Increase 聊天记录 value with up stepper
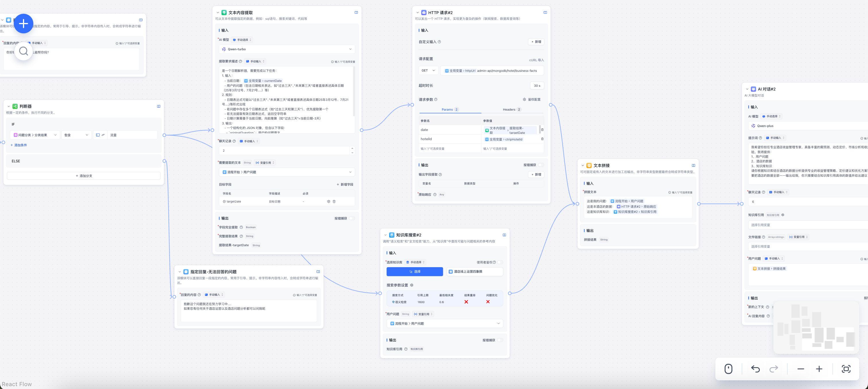This screenshot has width=868, height=389. click(352, 149)
